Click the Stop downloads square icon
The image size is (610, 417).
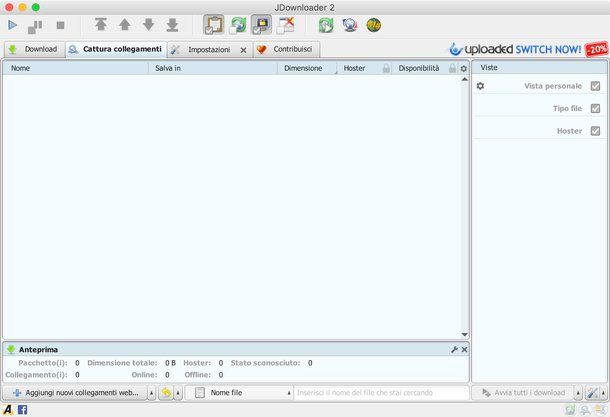[x=60, y=25]
